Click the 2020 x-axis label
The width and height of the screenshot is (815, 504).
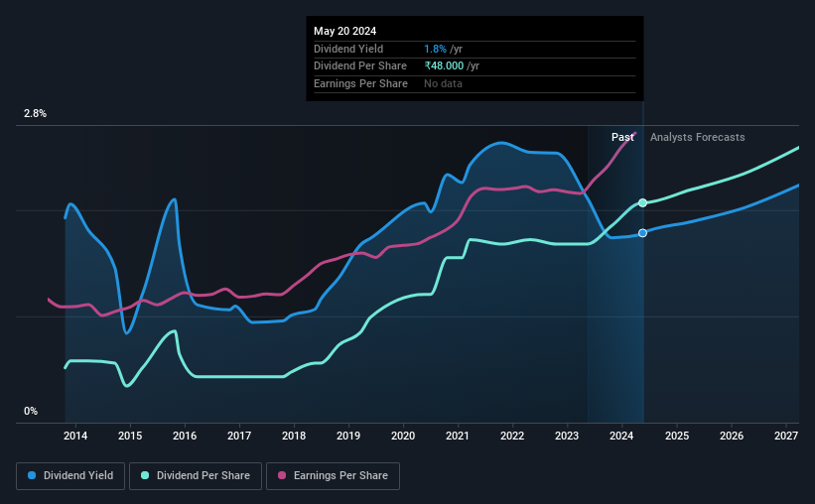pos(403,436)
